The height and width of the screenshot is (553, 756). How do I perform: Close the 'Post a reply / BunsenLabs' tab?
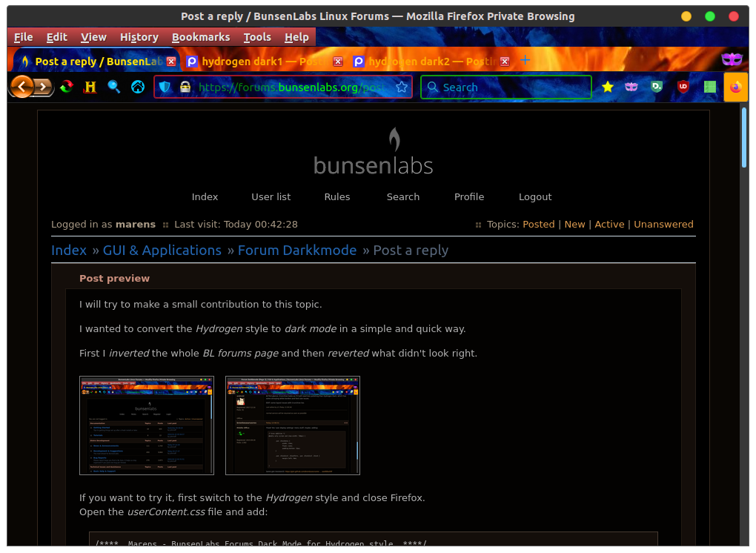(171, 62)
